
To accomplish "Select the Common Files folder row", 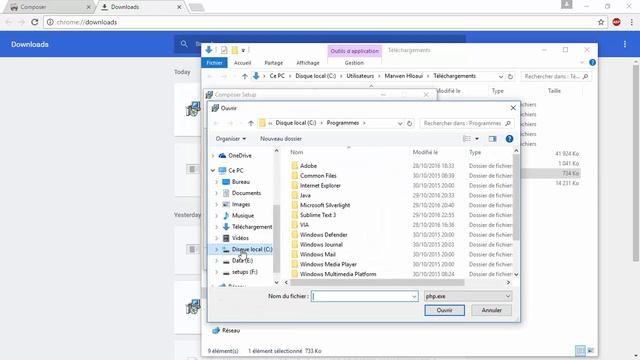I will (x=402, y=176).
